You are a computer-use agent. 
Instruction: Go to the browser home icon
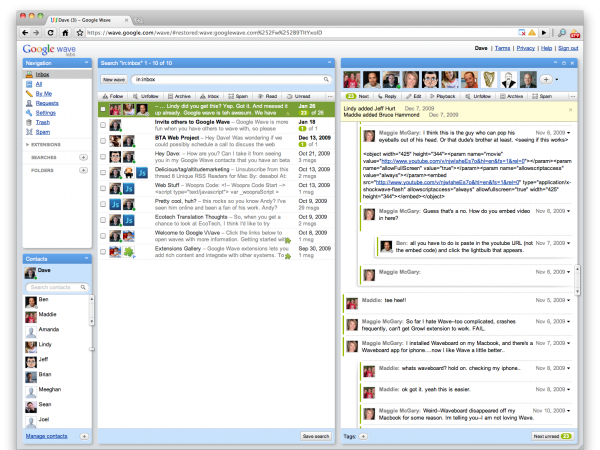[x=65, y=33]
